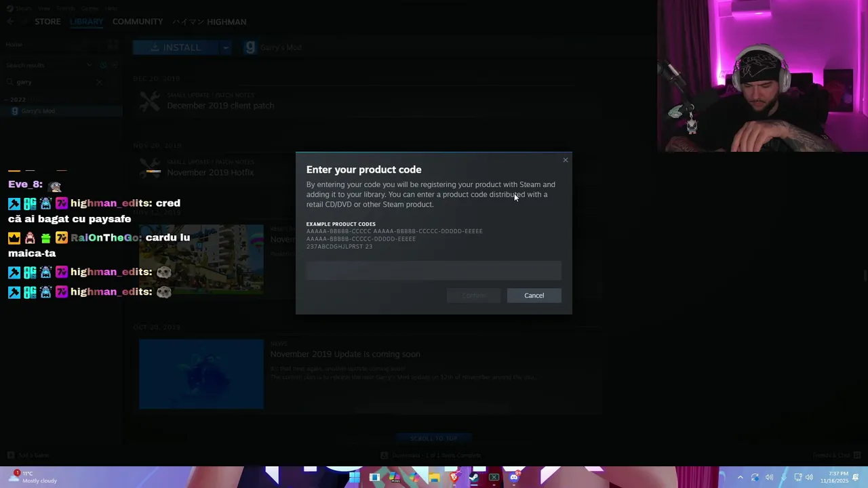This screenshot has height=488, width=868.
Task: Click the back arrow in Steam navigation
Action: [10, 22]
